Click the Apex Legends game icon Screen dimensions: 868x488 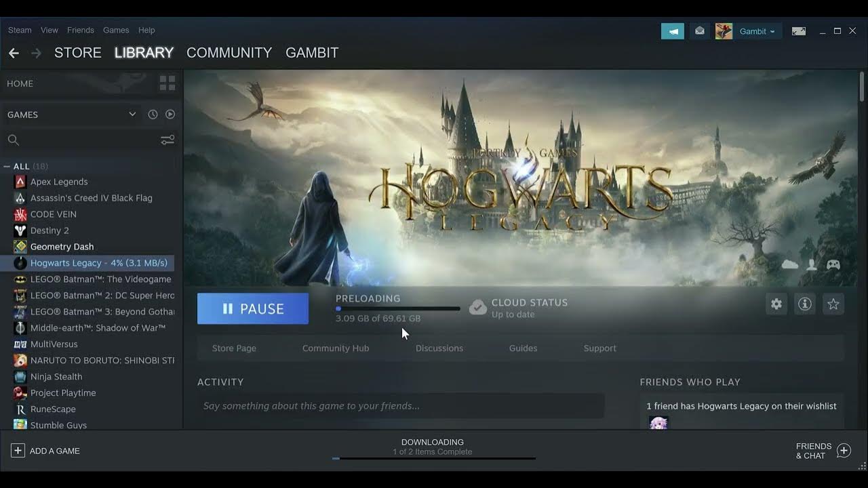[20, 182]
